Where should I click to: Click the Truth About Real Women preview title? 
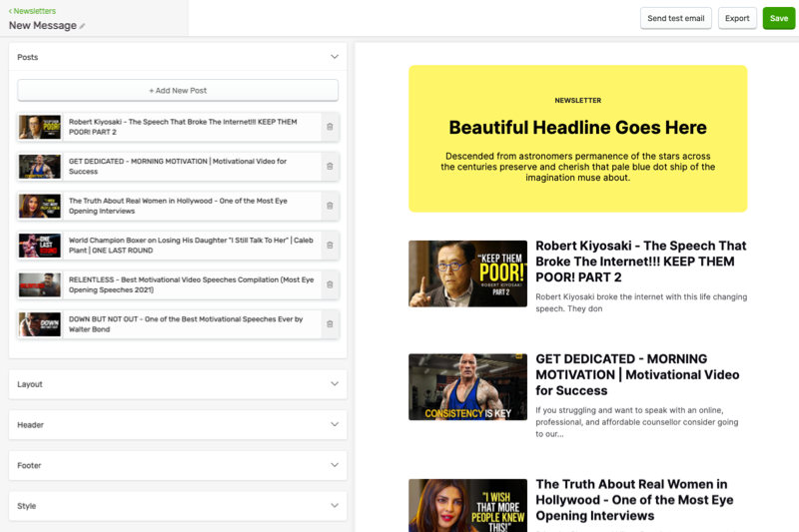634,500
